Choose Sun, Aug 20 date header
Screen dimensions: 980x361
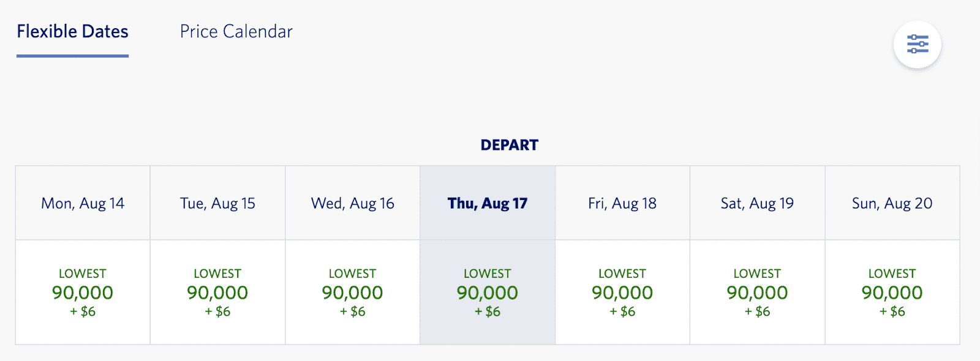tap(892, 203)
